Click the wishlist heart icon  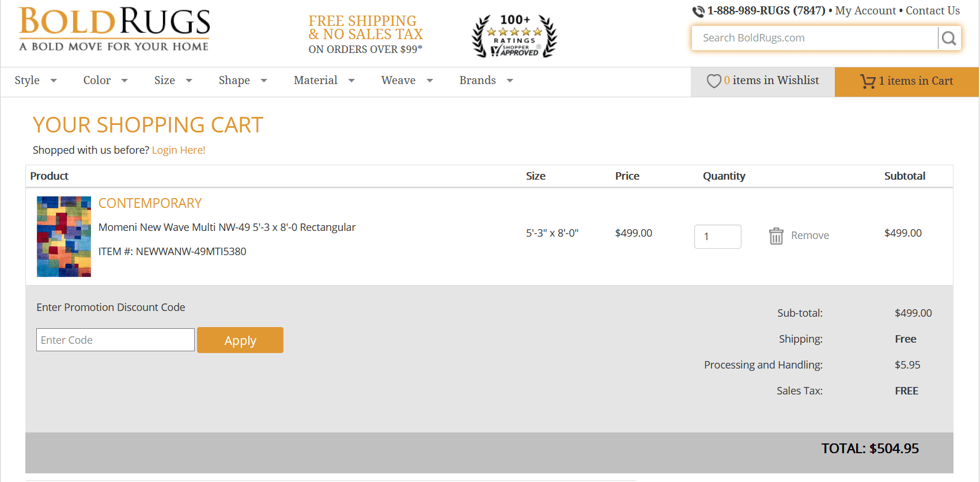click(x=714, y=81)
